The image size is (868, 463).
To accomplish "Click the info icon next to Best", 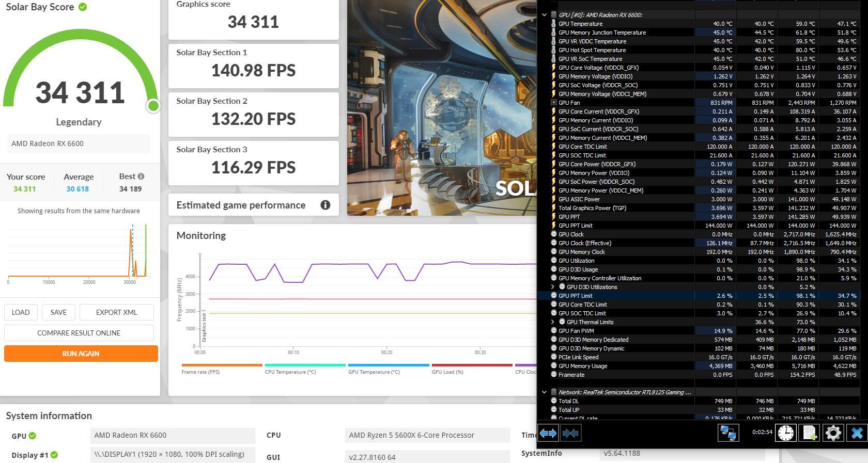I will (x=141, y=177).
